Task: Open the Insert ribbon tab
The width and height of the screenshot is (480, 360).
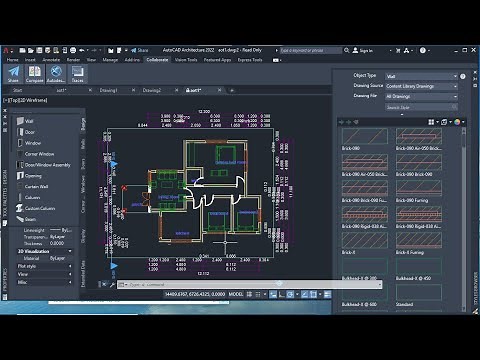Action: pyautogui.click(x=30, y=60)
